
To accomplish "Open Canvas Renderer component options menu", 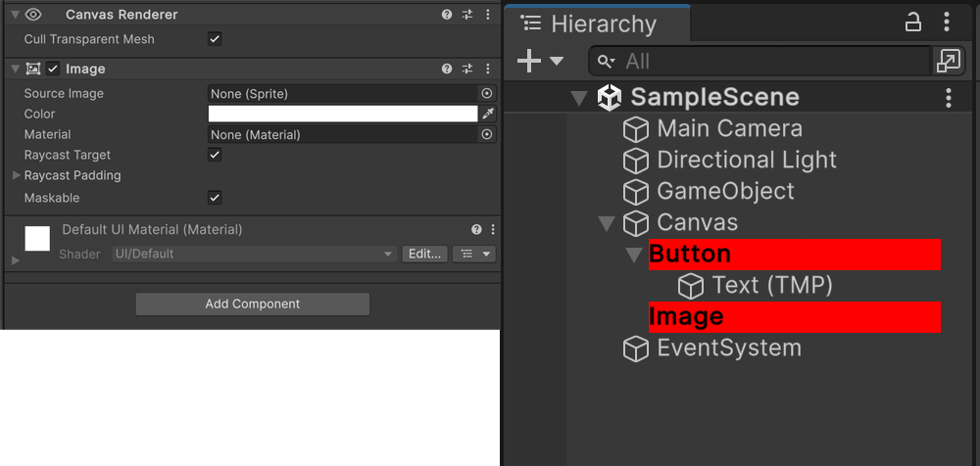I will coord(488,15).
